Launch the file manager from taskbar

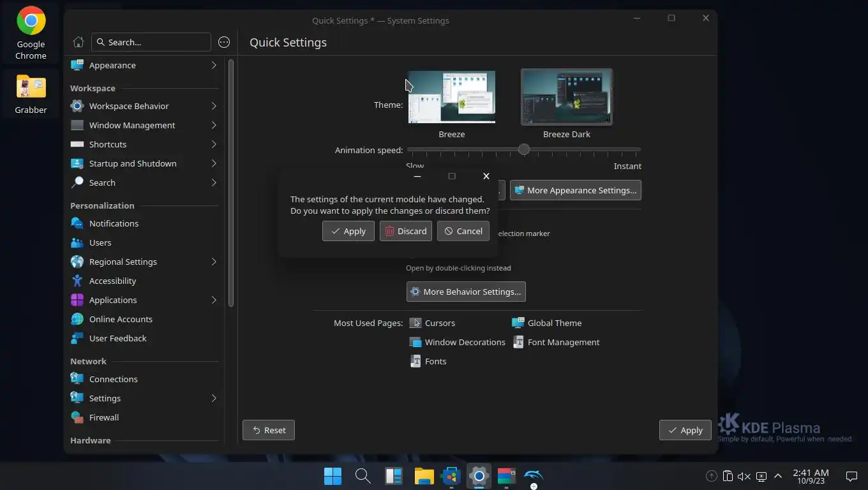pyautogui.click(x=424, y=476)
